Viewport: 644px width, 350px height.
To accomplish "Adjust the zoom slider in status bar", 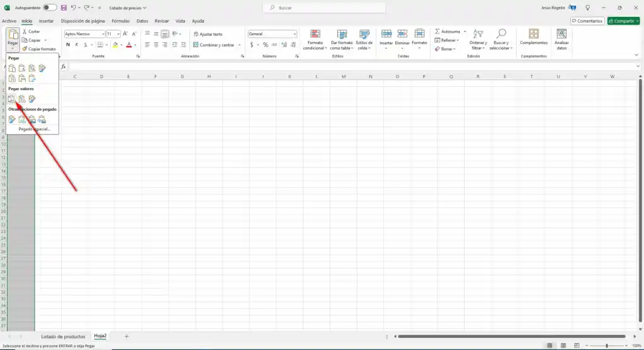I will 607,346.
